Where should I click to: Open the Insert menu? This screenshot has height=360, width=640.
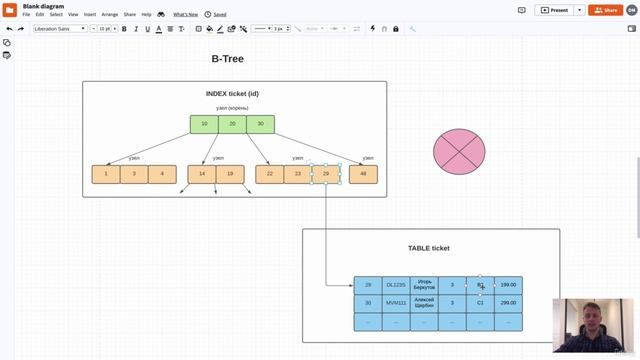(90, 14)
